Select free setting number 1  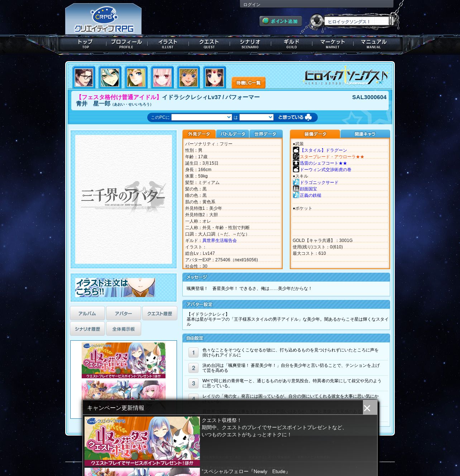tap(193, 353)
